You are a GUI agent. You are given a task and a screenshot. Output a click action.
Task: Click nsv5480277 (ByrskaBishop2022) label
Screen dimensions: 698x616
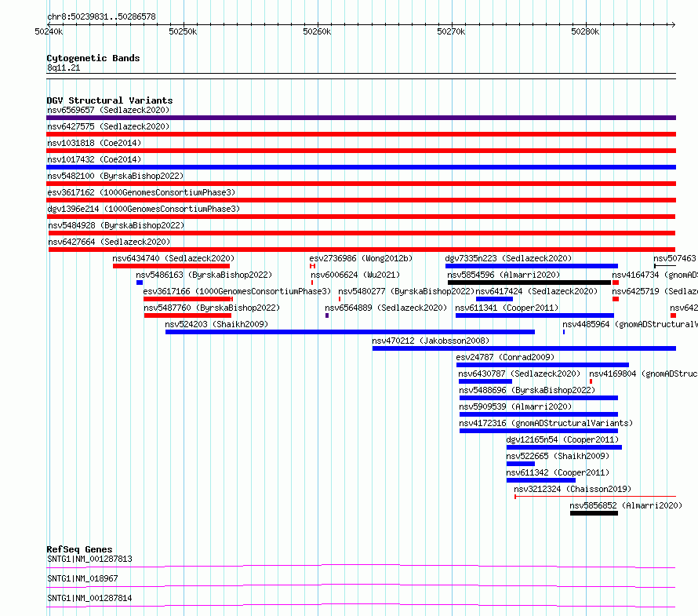click(x=406, y=291)
